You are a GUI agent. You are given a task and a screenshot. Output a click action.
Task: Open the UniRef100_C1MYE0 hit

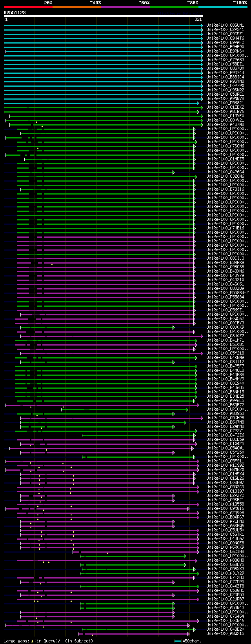point(225,116)
